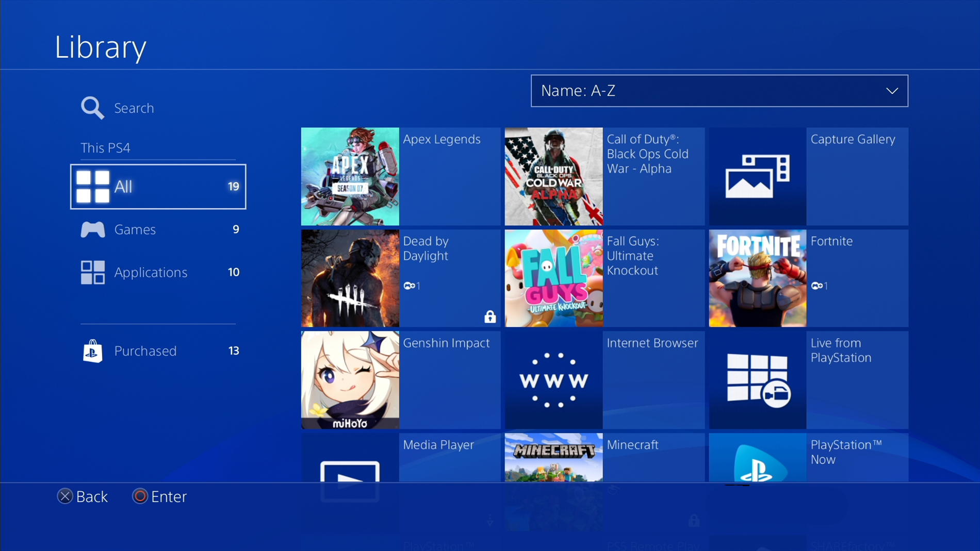Click the Fortnite title text
Screen dimensions: 980x551
(831, 241)
